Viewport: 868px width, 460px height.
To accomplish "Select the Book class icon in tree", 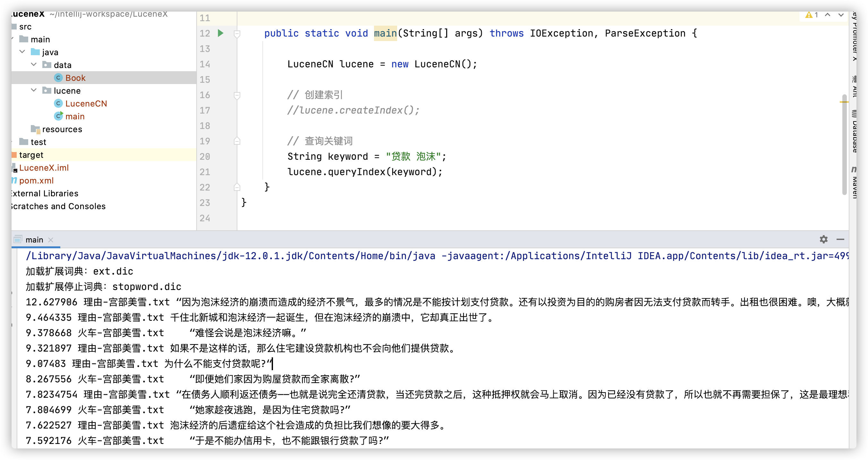I will [x=58, y=78].
